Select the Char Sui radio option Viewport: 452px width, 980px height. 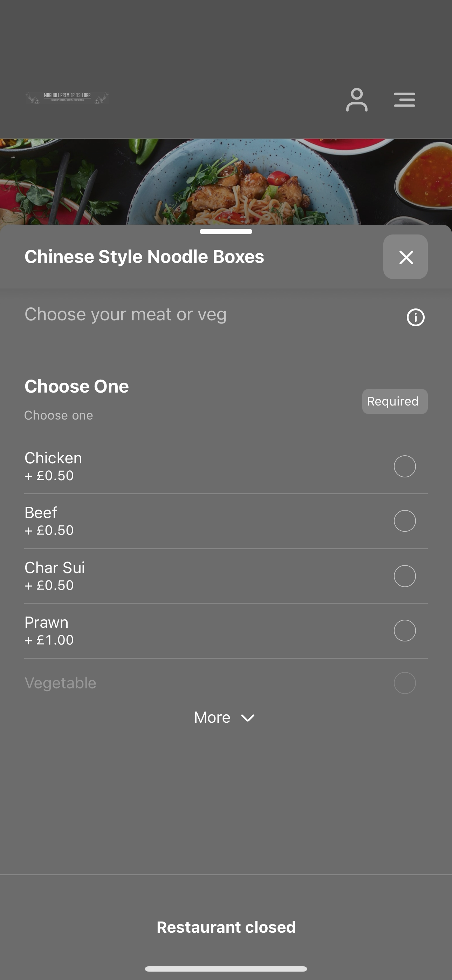coord(404,576)
